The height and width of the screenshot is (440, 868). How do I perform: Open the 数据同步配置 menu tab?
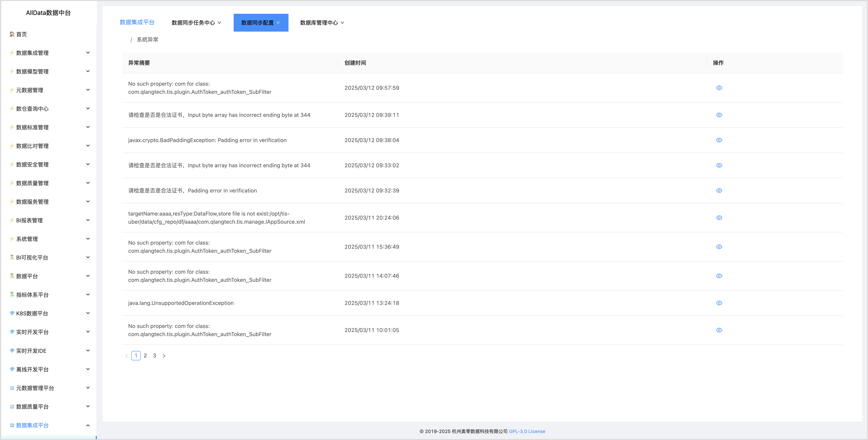pos(260,23)
